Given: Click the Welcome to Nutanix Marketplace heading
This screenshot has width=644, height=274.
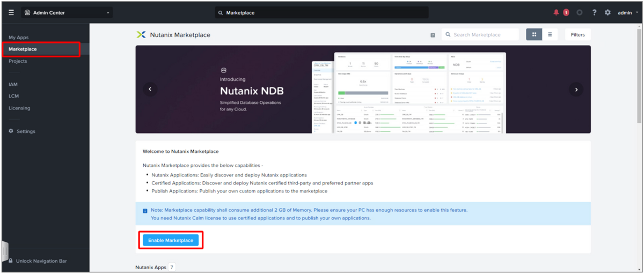Looking at the screenshot, I should (180, 152).
